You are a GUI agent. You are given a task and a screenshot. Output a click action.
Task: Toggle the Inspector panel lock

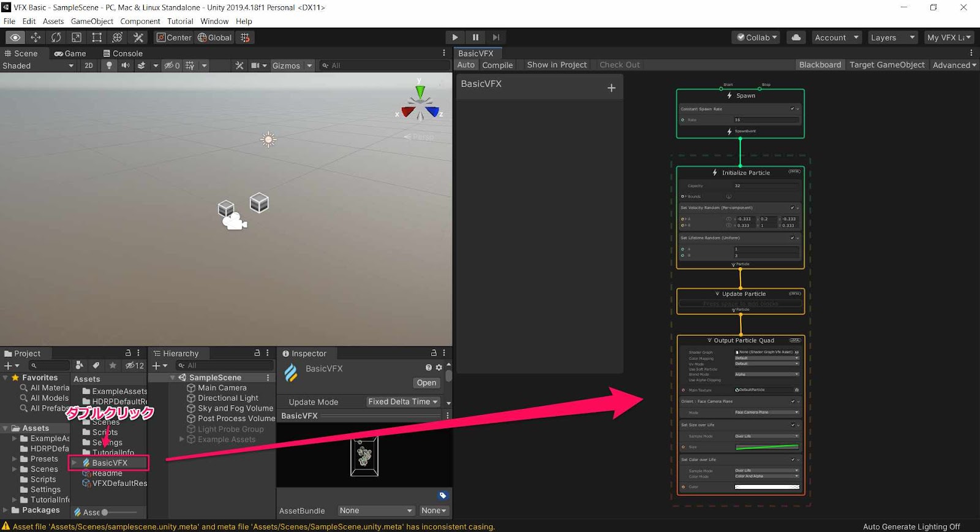(x=434, y=353)
